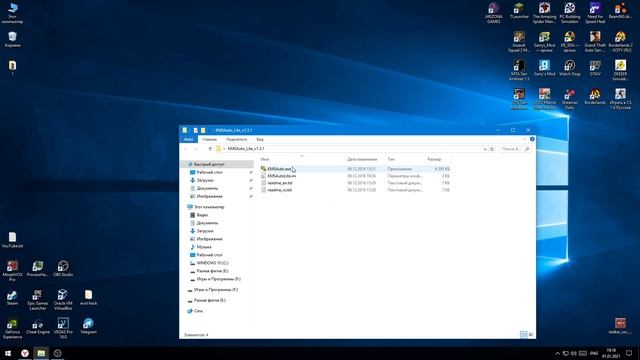Open Yandex Browser from the taskbar

25,353
